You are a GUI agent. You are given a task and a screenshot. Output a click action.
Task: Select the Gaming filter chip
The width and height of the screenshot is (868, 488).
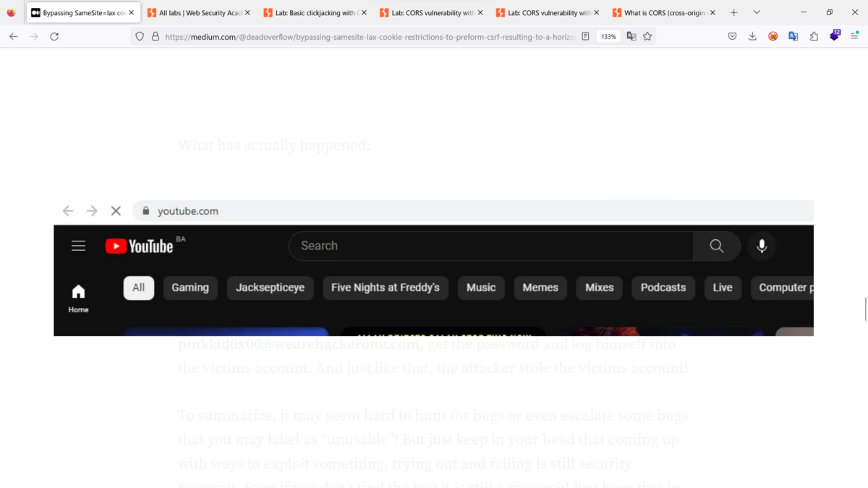(190, 288)
